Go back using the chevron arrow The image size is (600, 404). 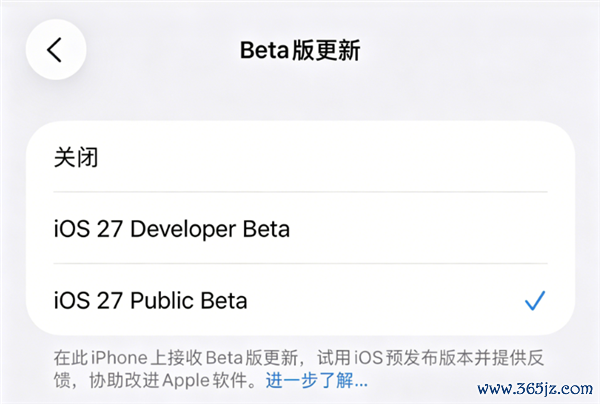click(x=54, y=50)
